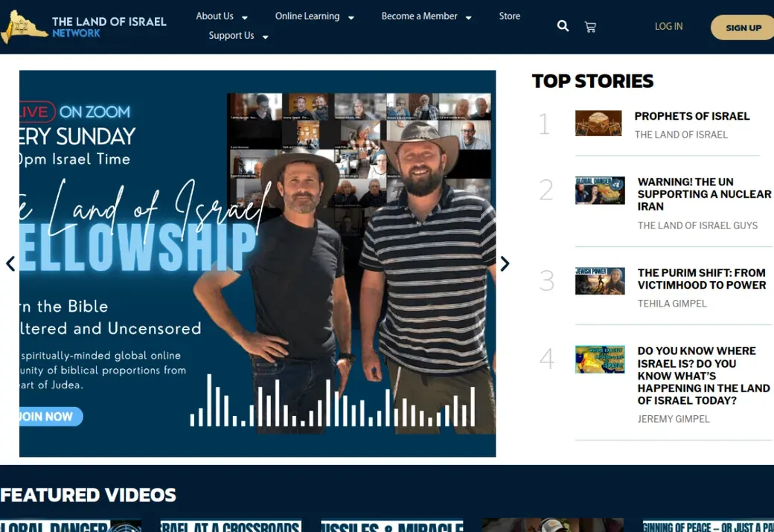Image resolution: width=774 pixels, height=532 pixels.
Task: Click author THE LAND OF ISRAEL GUYS
Action: click(697, 225)
